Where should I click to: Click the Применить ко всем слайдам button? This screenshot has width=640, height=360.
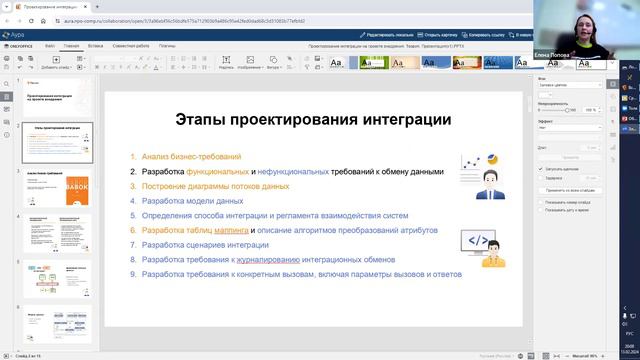[570, 190]
